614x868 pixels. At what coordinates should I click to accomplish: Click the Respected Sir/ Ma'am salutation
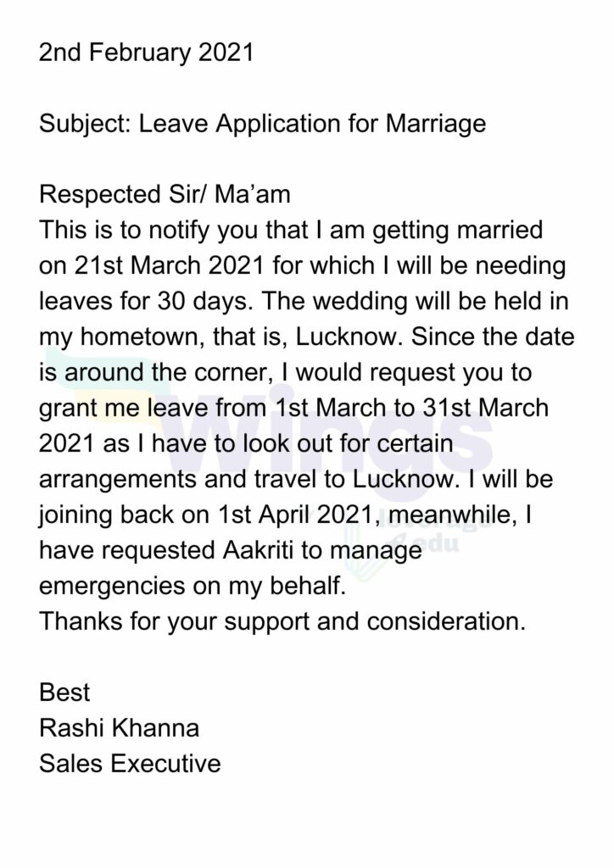click(165, 194)
